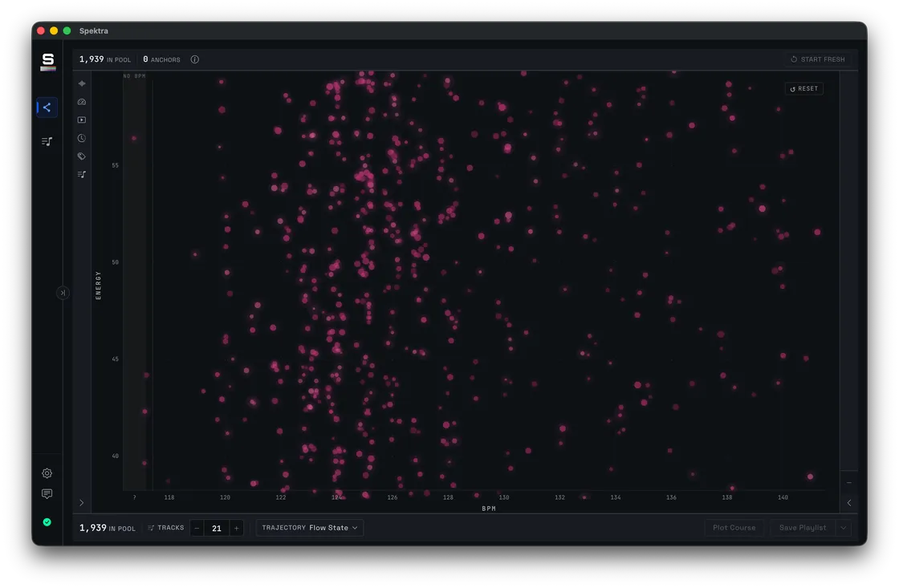Click the top 1,939 in pool counter
The image size is (899, 588).
pos(105,59)
